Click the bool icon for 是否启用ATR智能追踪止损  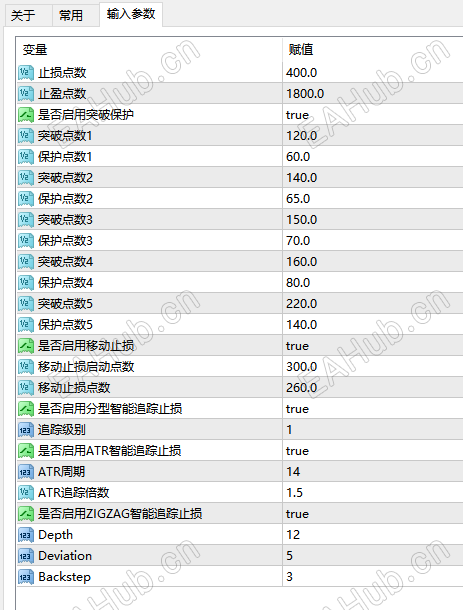[x=26, y=451]
